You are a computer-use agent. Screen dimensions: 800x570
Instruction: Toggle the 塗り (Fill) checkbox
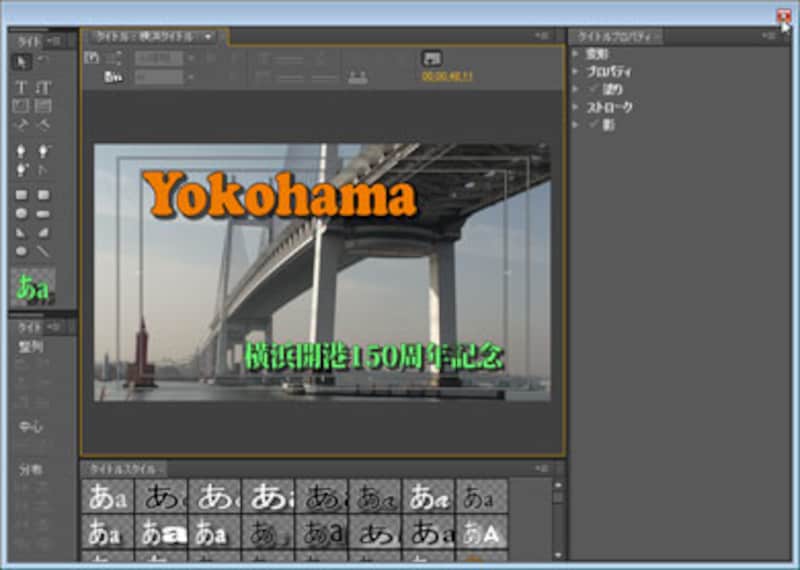pos(592,89)
